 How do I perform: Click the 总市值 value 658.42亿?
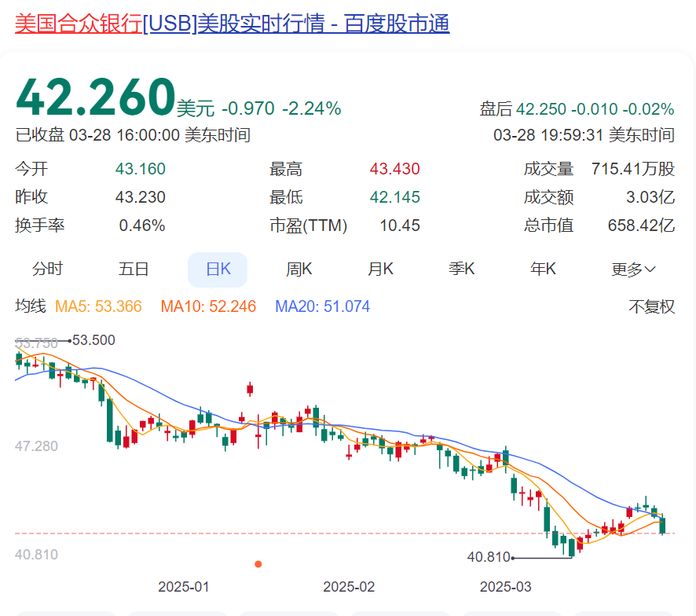641,225
